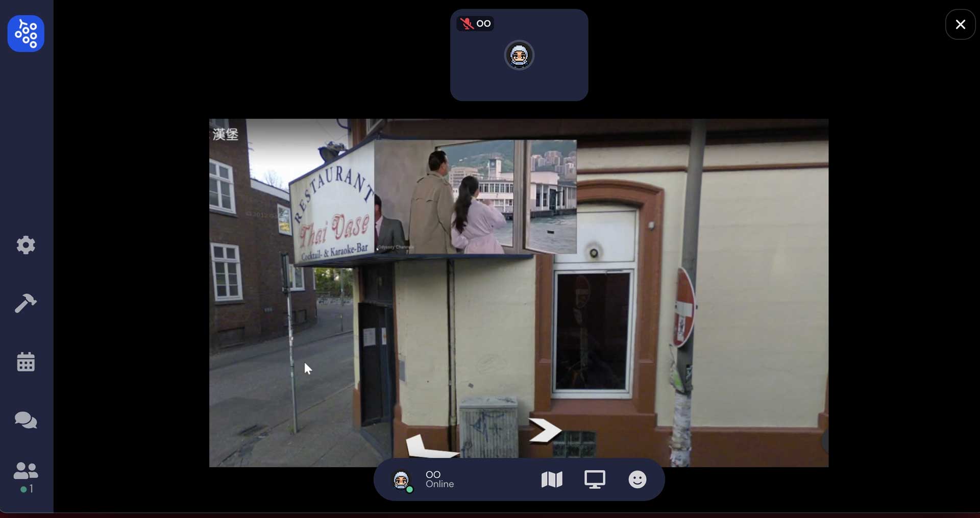Open the calendar panel

tap(26, 362)
